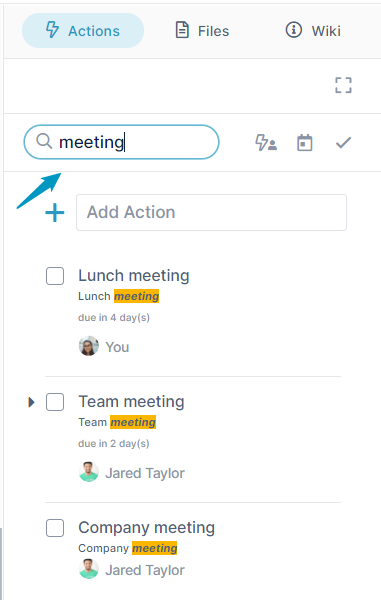
Task: Click the completed actions checkmark filter
Action: [343, 143]
